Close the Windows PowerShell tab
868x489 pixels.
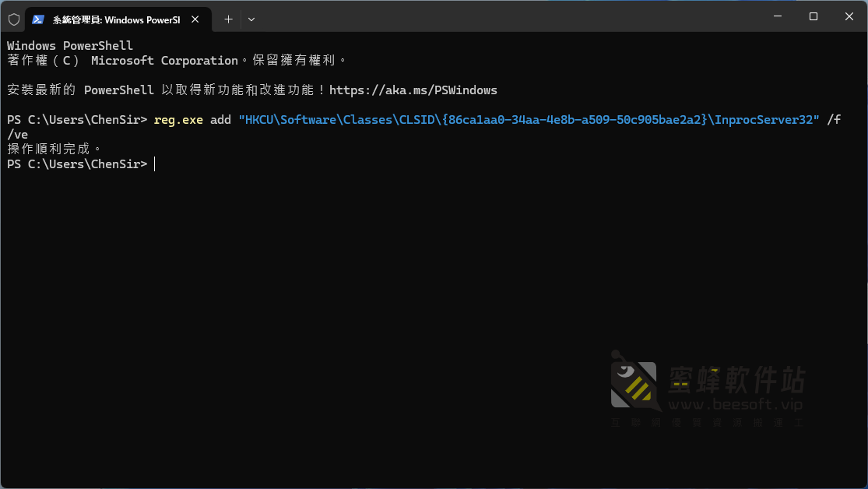195,19
